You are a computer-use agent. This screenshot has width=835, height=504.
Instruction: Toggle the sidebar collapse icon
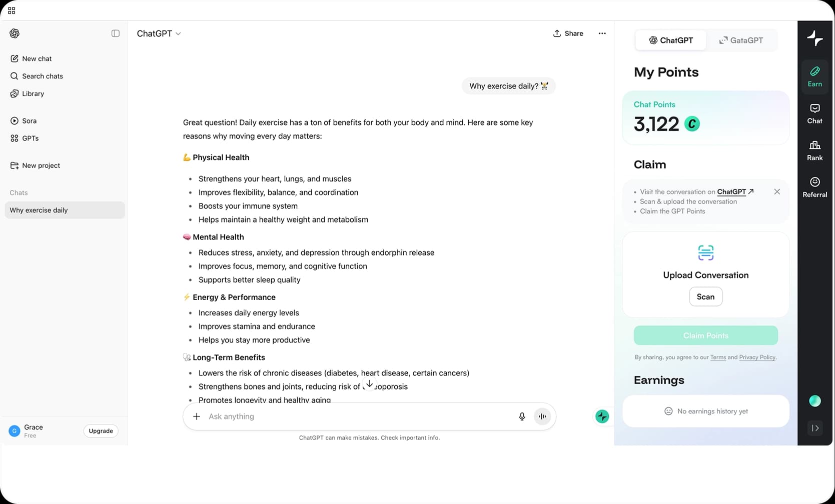point(116,33)
